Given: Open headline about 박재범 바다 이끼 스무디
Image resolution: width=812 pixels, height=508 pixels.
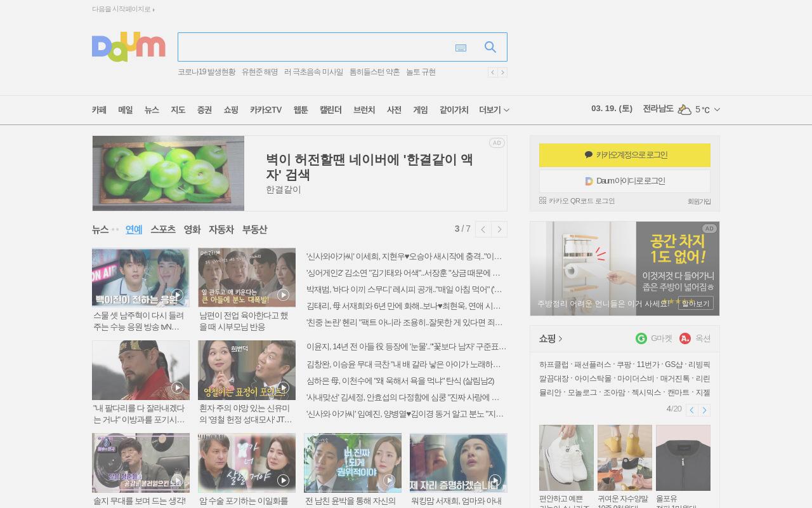Looking at the screenshot, I should 404,290.
